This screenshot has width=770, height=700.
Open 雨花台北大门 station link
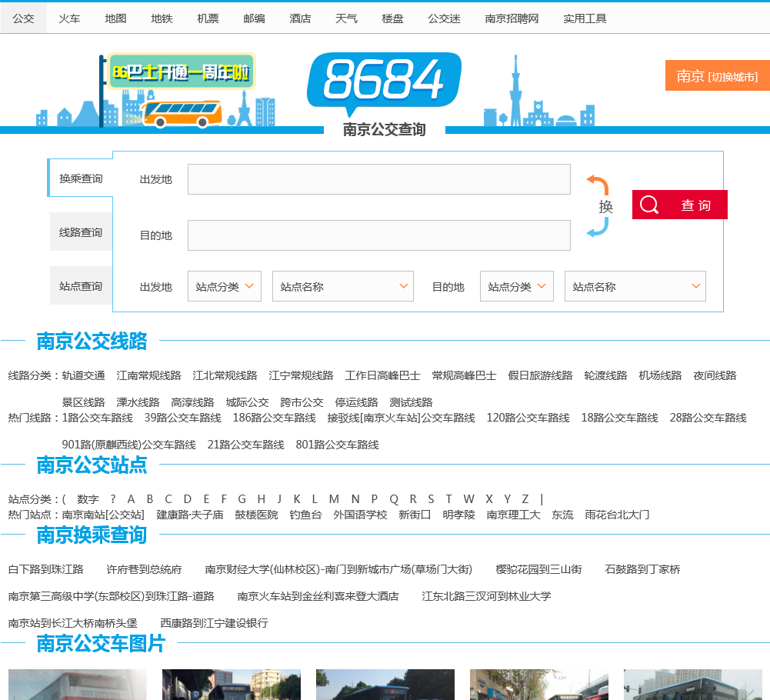coord(617,515)
